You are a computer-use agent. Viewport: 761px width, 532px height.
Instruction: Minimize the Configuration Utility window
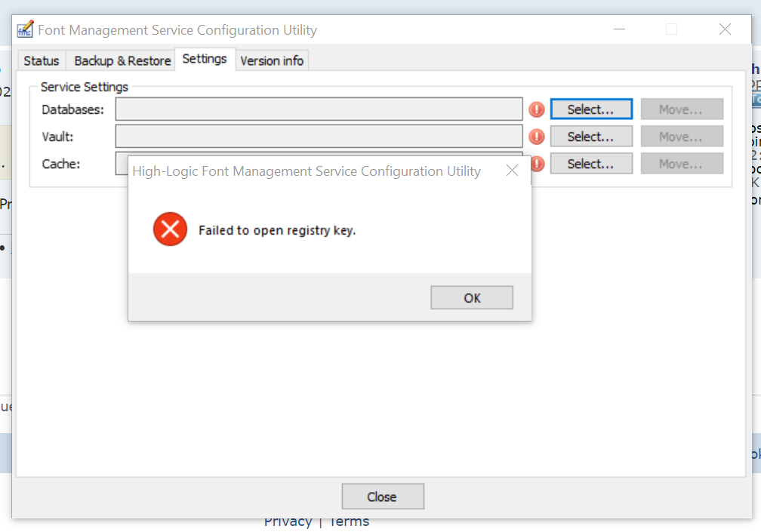click(619, 29)
